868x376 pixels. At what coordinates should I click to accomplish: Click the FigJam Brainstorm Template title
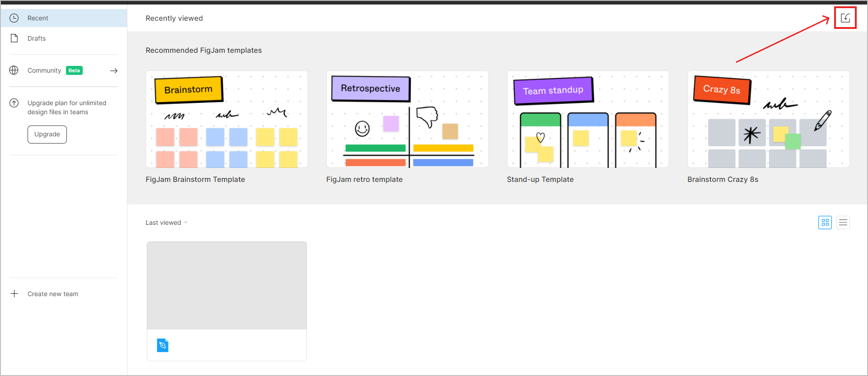tap(195, 180)
